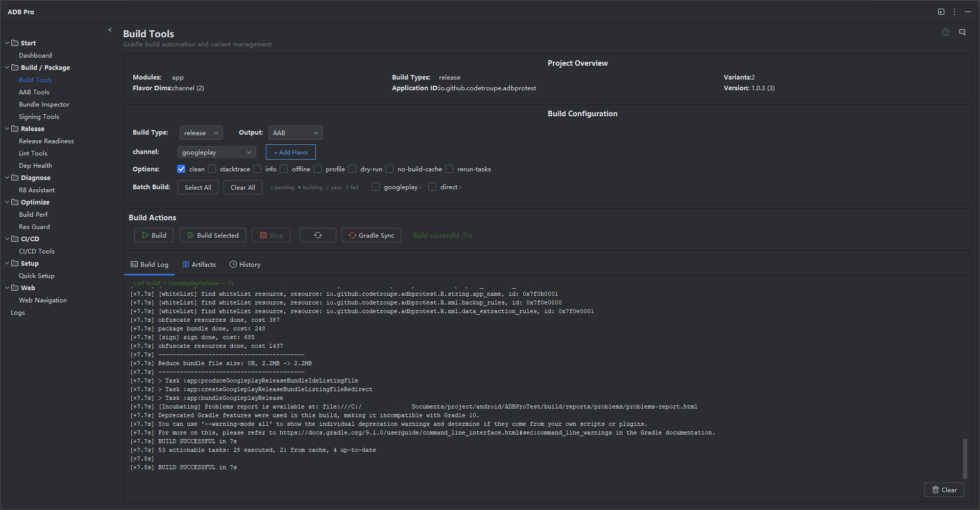The image size is (980, 510).
Task: Select Build Tools in the sidebar
Action: [x=35, y=80]
